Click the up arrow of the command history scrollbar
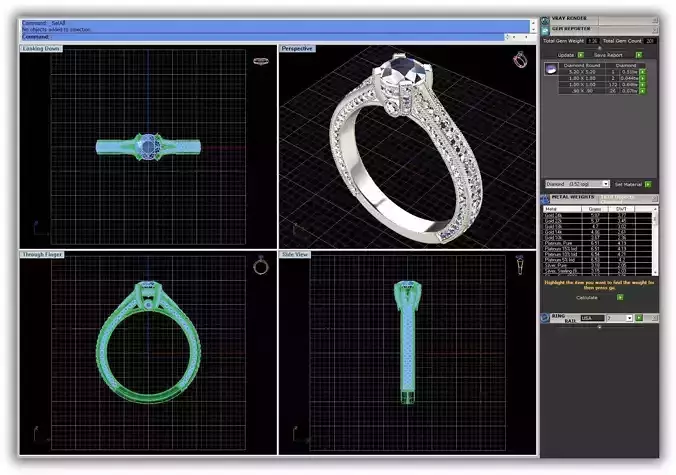Viewport: 676px width, 475px height. click(533, 23)
